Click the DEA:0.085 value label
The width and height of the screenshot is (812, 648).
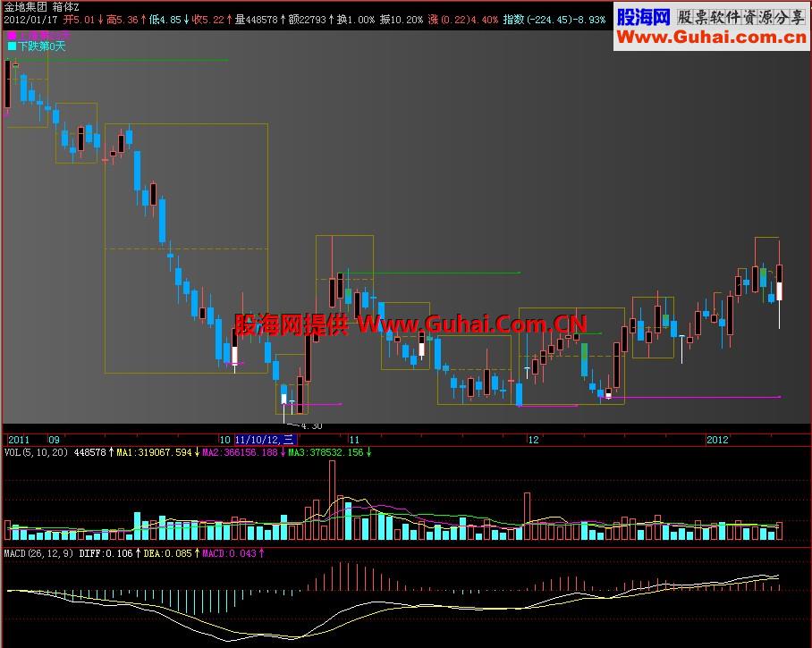click(x=168, y=553)
